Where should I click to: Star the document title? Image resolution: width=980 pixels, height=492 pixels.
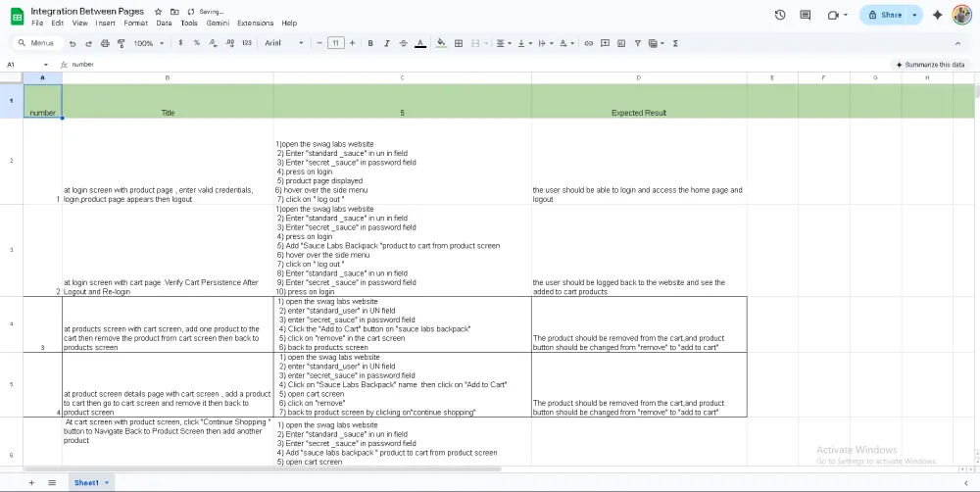(158, 12)
